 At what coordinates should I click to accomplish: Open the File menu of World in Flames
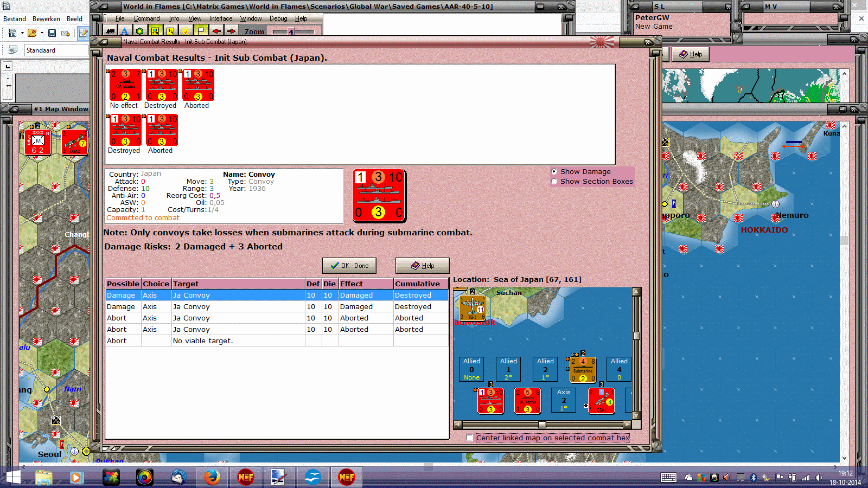pyautogui.click(x=120, y=18)
